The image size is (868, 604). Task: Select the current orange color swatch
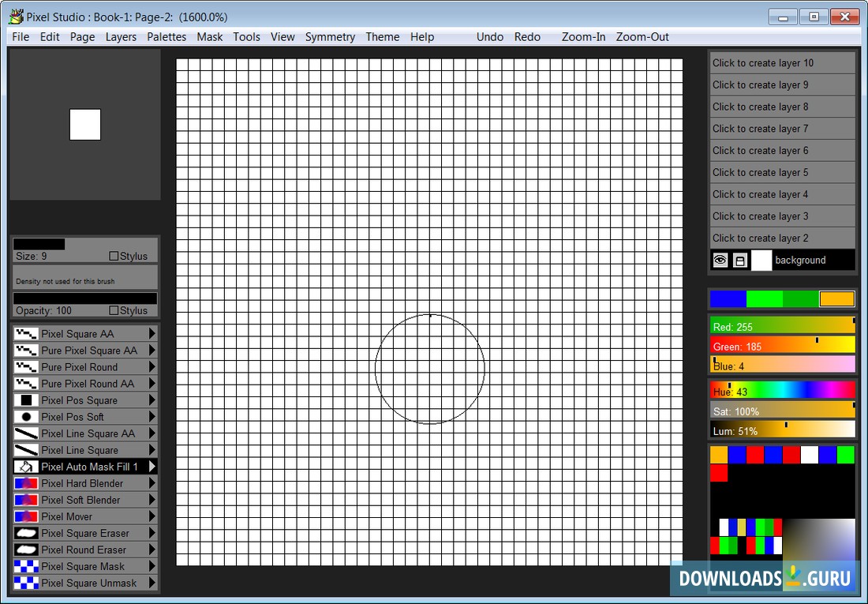coord(836,299)
